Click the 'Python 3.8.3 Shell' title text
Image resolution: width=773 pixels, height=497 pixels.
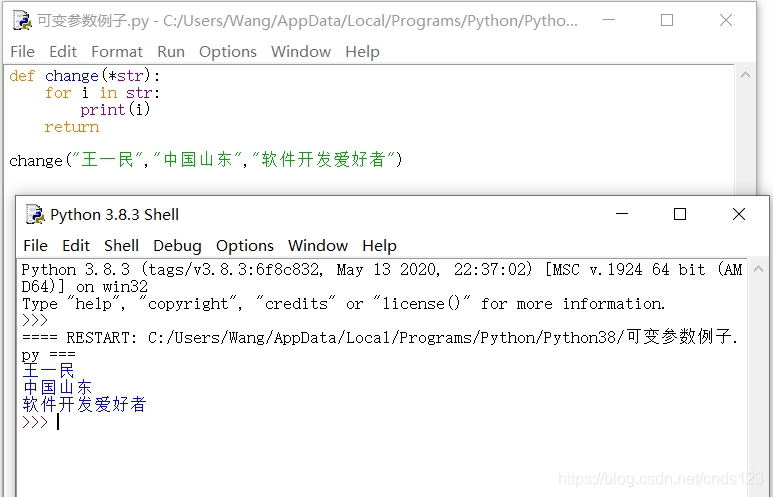pyautogui.click(x=114, y=214)
